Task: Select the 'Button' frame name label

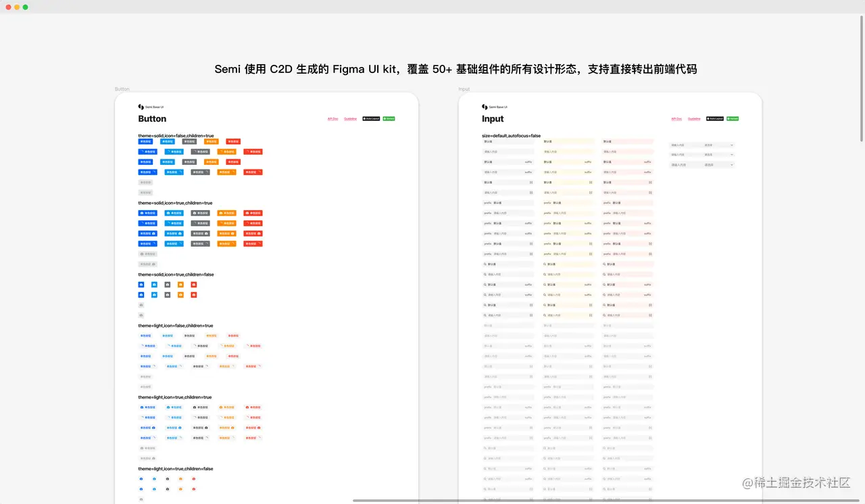Action: coord(122,89)
